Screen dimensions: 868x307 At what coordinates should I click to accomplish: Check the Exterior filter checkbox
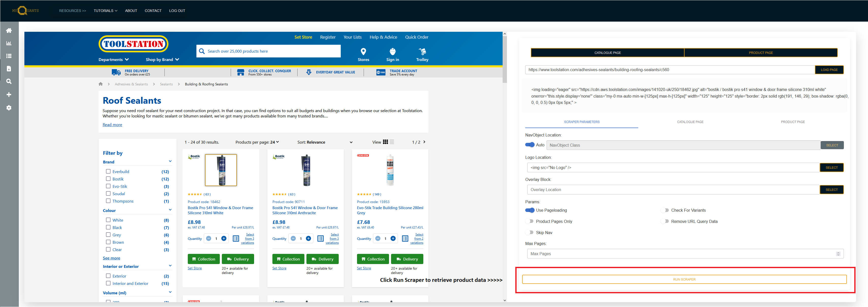108,276
